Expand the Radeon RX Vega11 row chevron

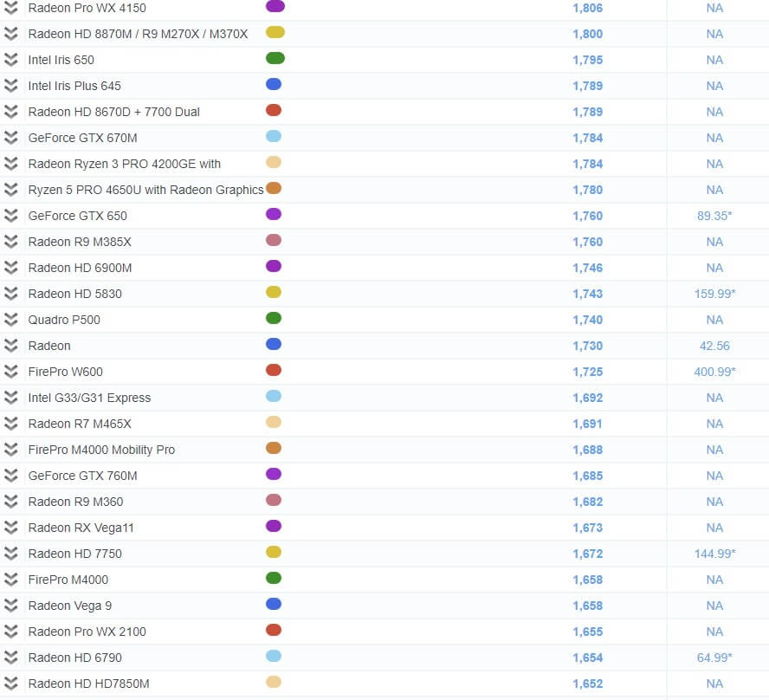click(10, 528)
